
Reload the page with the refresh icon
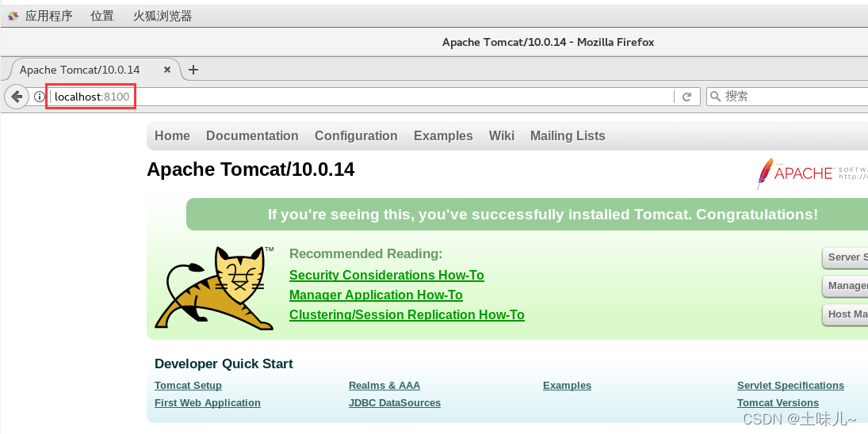point(687,97)
